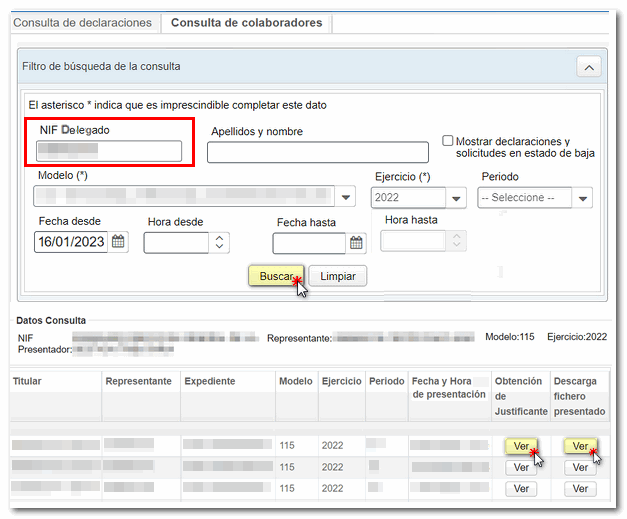Open the Periodo selection dropdown
Screen dimensions: 627x519
(583, 198)
